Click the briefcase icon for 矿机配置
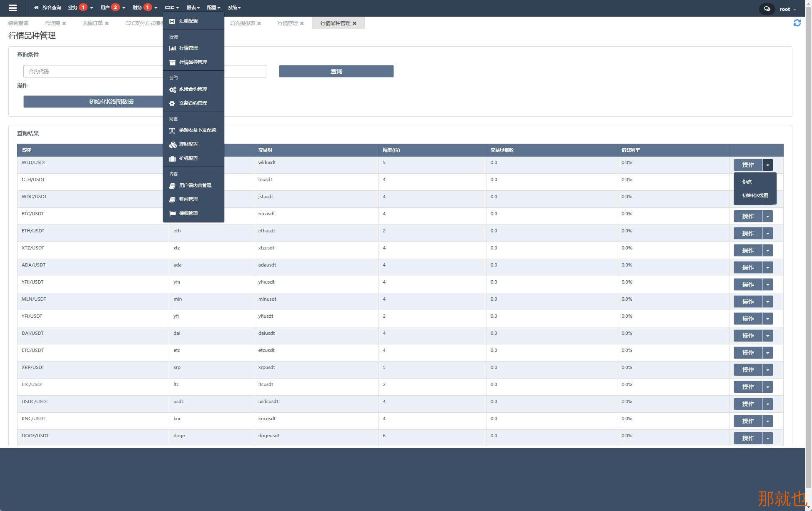Screen dimensions: 812x511 click(x=172, y=159)
